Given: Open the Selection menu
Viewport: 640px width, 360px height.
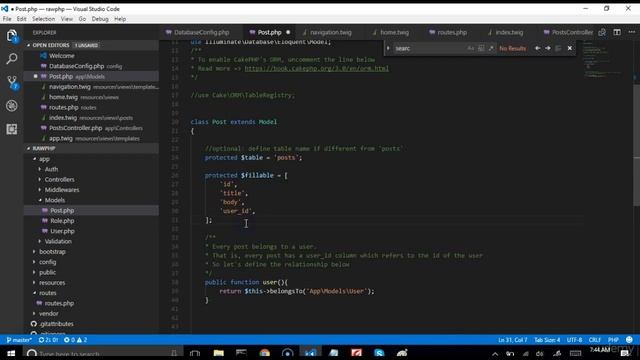Looking at the screenshot, I should click(43, 19).
